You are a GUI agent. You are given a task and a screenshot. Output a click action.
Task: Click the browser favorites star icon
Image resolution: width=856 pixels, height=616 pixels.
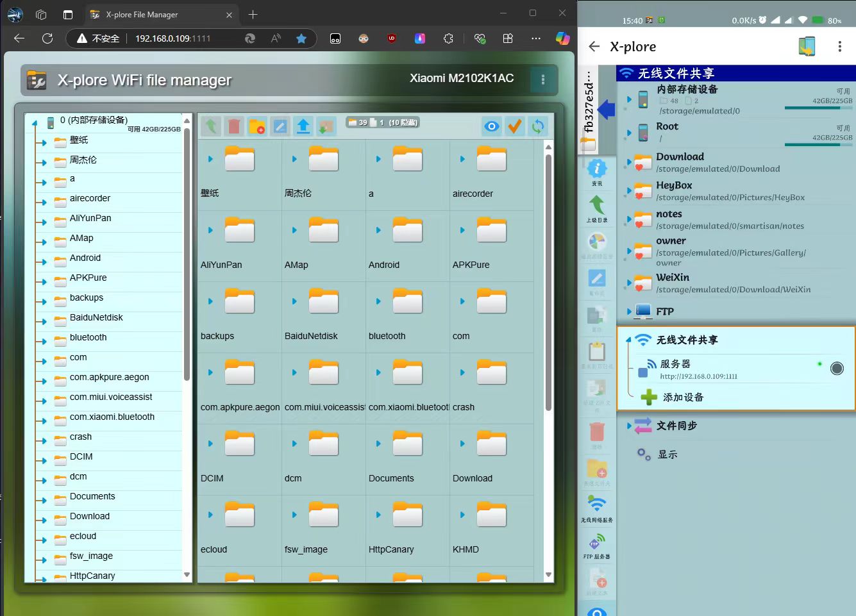click(301, 38)
